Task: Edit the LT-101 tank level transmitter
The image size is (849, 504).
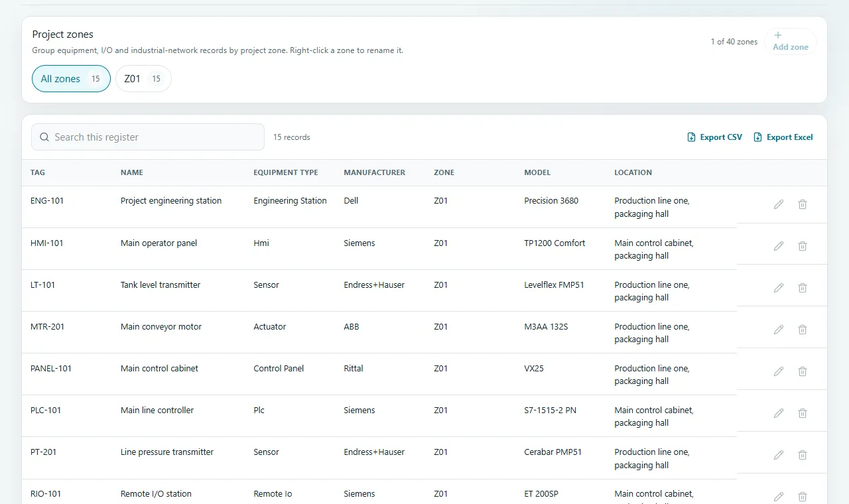Action: [779, 288]
